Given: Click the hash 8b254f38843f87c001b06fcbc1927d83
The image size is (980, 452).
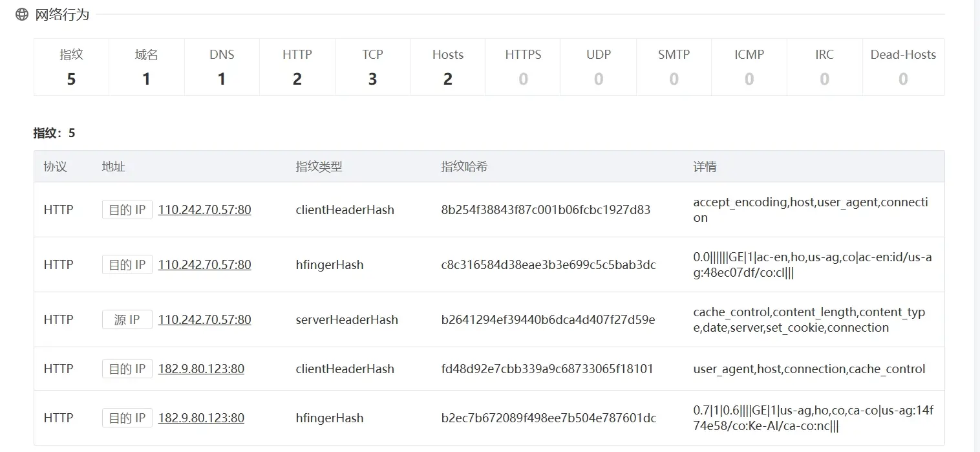Looking at the screenshot, I should 546,210.
